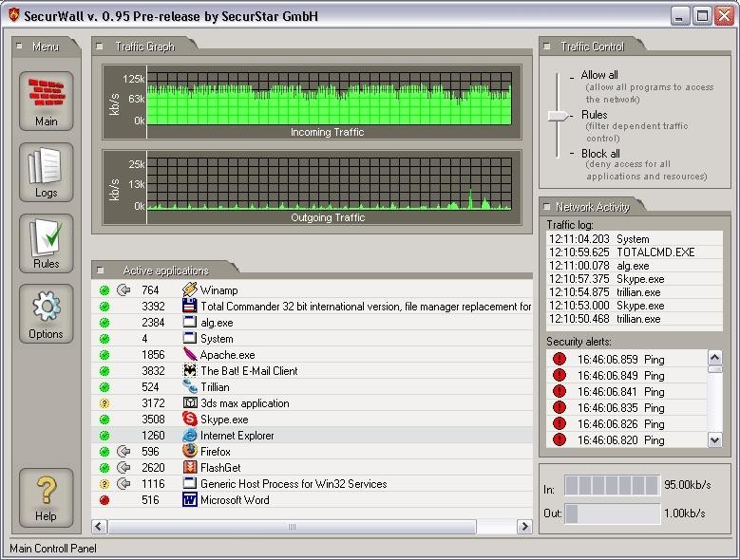The height and width of the screenshot is (560, 740).
Task: Click the Microsoft Word icon
Action: [190, 499]
